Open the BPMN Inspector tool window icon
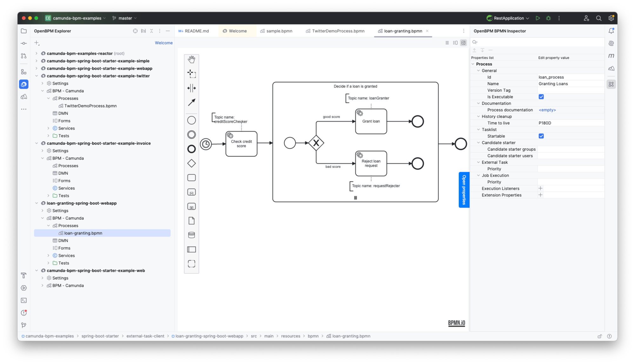The image size is (635, 364). point(611,84)
